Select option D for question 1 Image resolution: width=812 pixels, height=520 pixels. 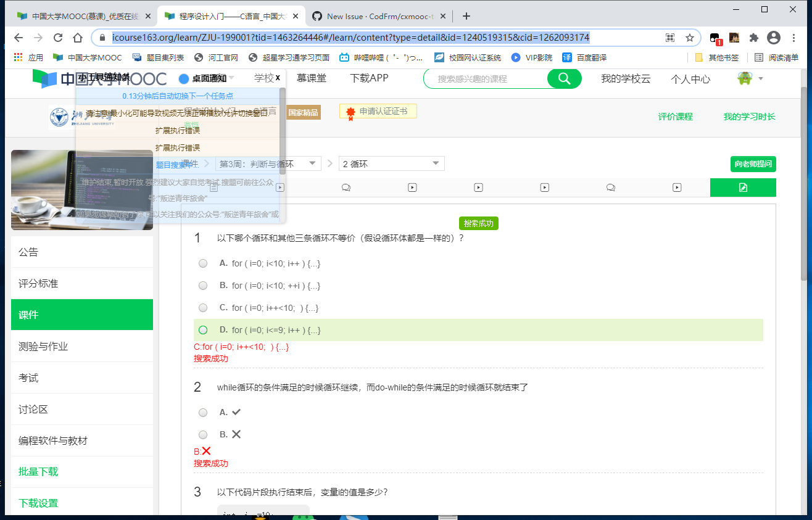(203, 330)
